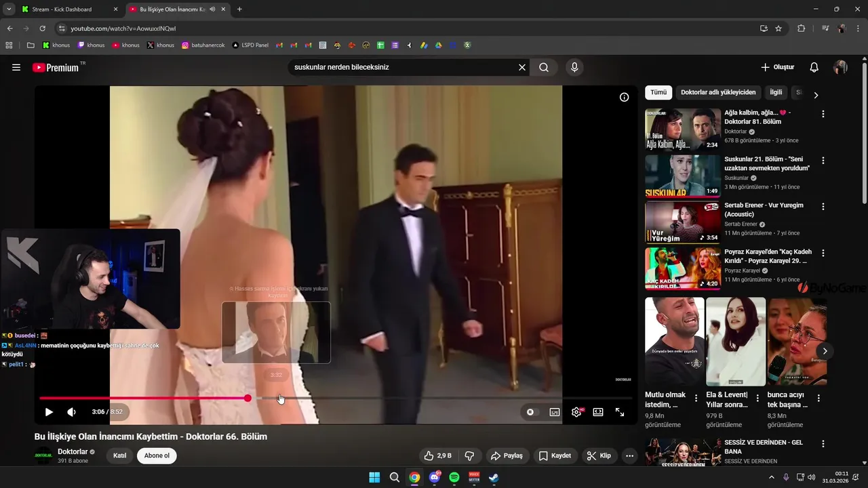Open player settings gear
The width and height of the screenshot is (868, 488).
(576, 412)
